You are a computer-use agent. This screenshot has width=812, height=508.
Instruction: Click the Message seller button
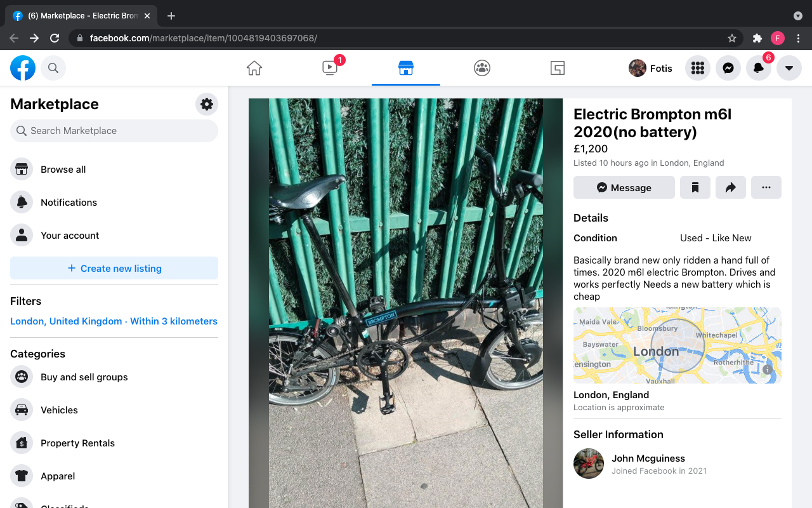click(x=624, y=187)
